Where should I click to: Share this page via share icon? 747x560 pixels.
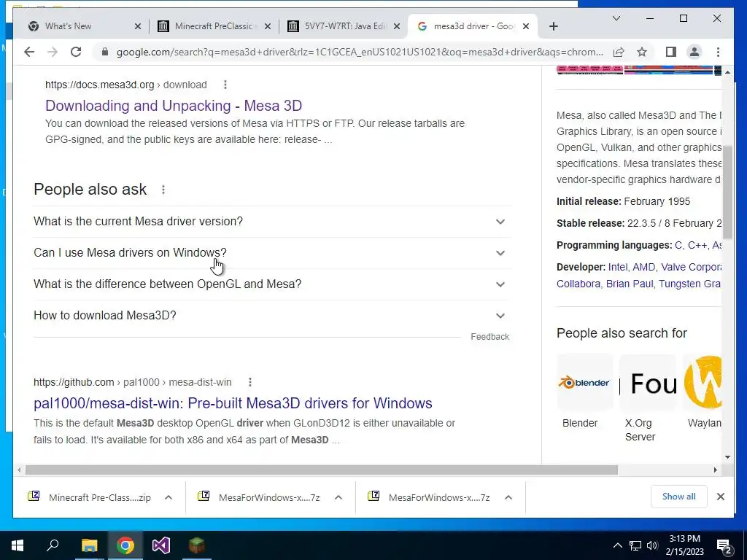point(619,52)
